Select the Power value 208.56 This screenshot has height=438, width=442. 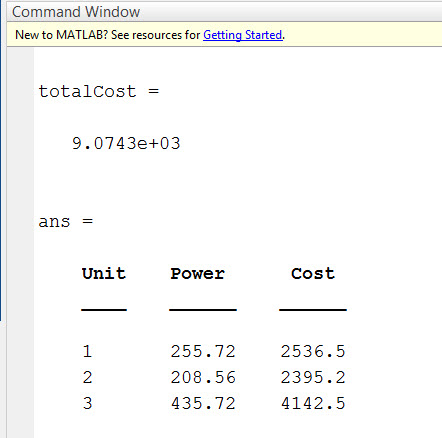click(203, 377)
